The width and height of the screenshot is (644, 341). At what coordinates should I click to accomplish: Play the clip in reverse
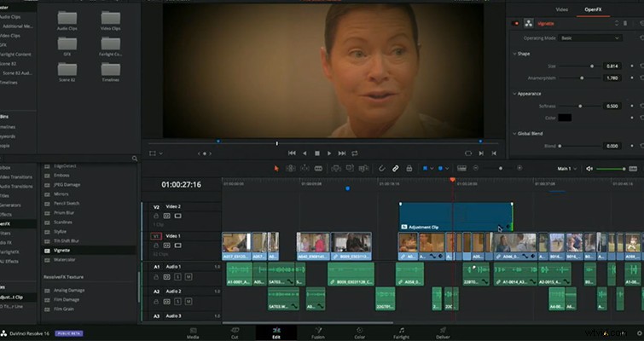[305, 153]
